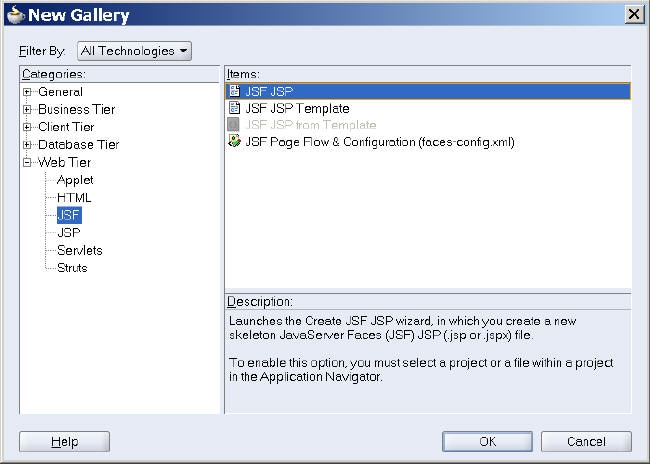Open Help for the gallery

pos(64,441)
